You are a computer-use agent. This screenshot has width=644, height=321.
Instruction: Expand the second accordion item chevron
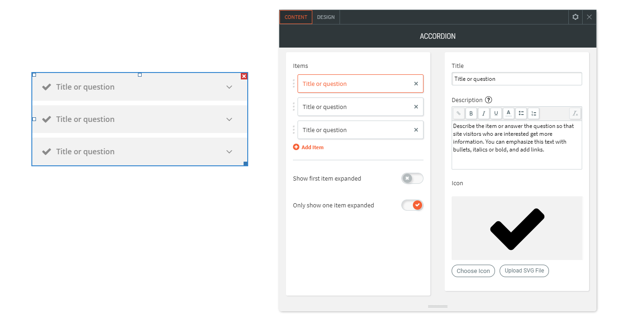click(x=229, y=119)
